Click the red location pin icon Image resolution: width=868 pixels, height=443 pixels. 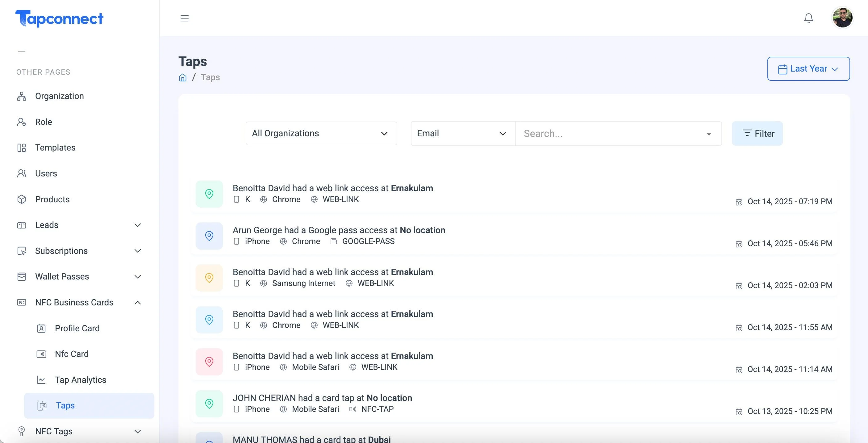[x=209, y=362]
